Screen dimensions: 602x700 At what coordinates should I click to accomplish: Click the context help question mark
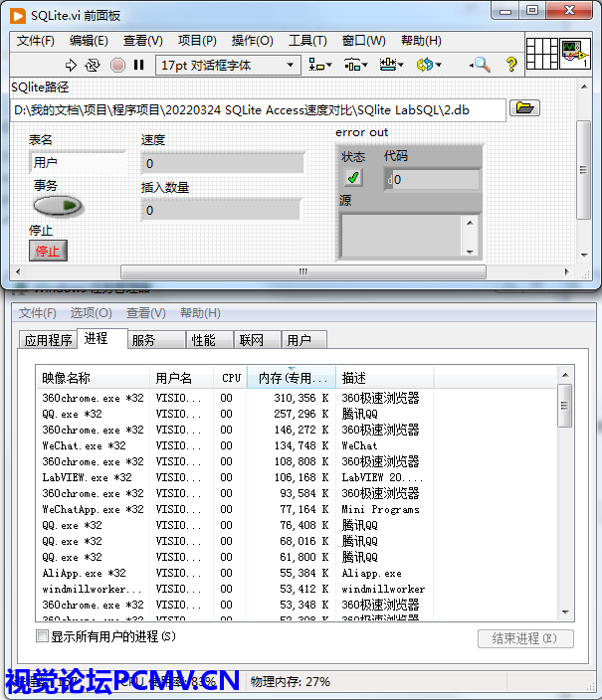click(x=511, y=65)
